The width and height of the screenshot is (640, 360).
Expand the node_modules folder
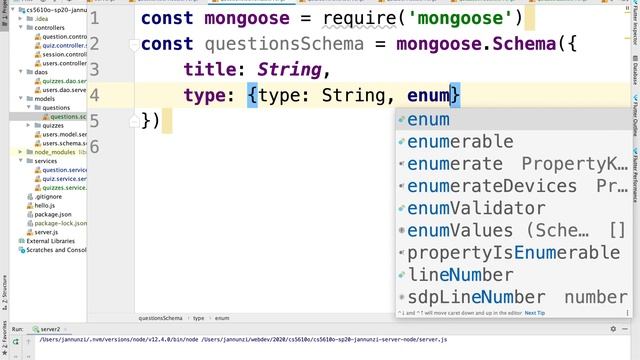pos(21,152)
